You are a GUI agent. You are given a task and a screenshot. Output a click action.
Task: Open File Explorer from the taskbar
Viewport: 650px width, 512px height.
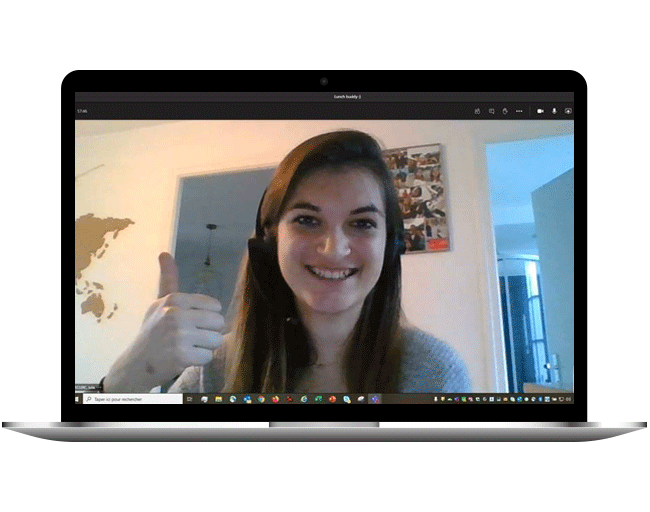click(x=218, y=399)
